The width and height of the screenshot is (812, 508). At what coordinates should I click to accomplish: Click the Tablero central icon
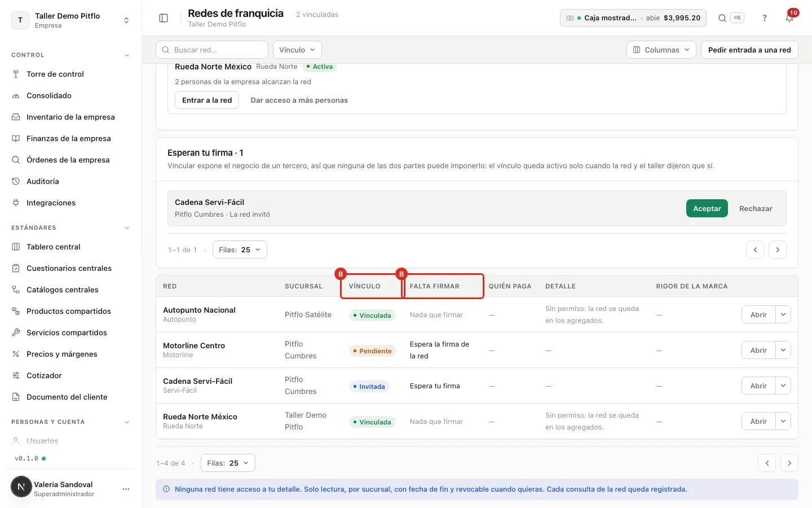point(16,247)
